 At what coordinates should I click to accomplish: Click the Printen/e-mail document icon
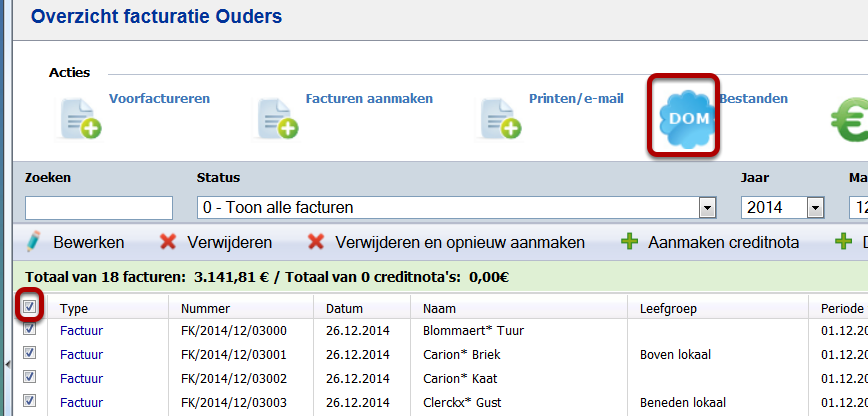point(501,119)
